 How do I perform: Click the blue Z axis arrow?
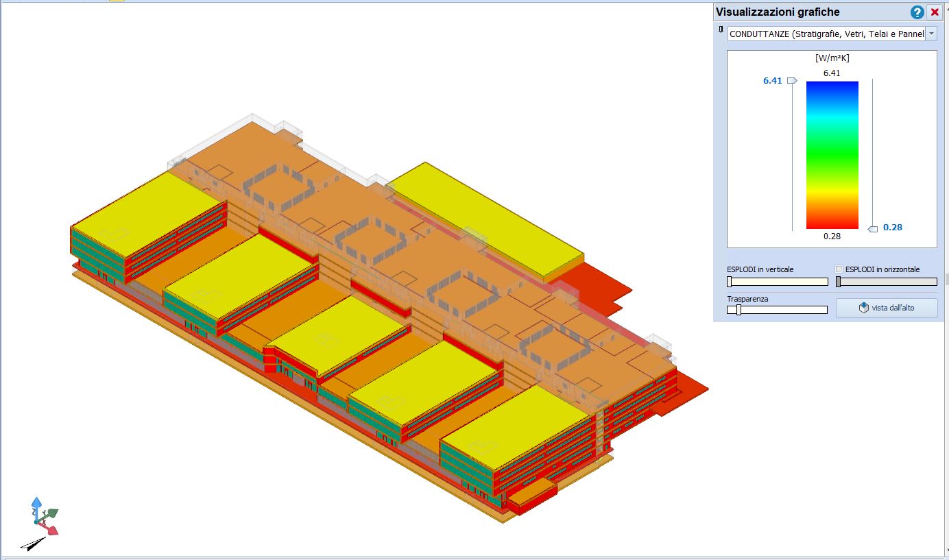click(36, 504)
